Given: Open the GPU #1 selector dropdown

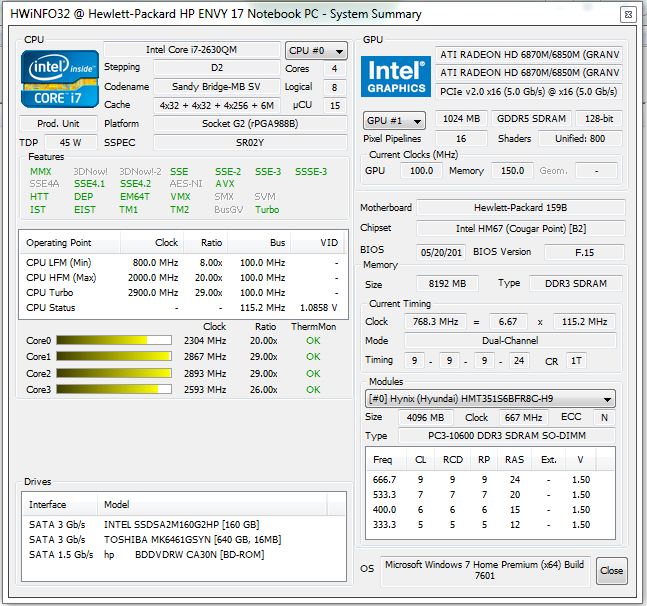Looking at the screenshot, I should (394, 120).
